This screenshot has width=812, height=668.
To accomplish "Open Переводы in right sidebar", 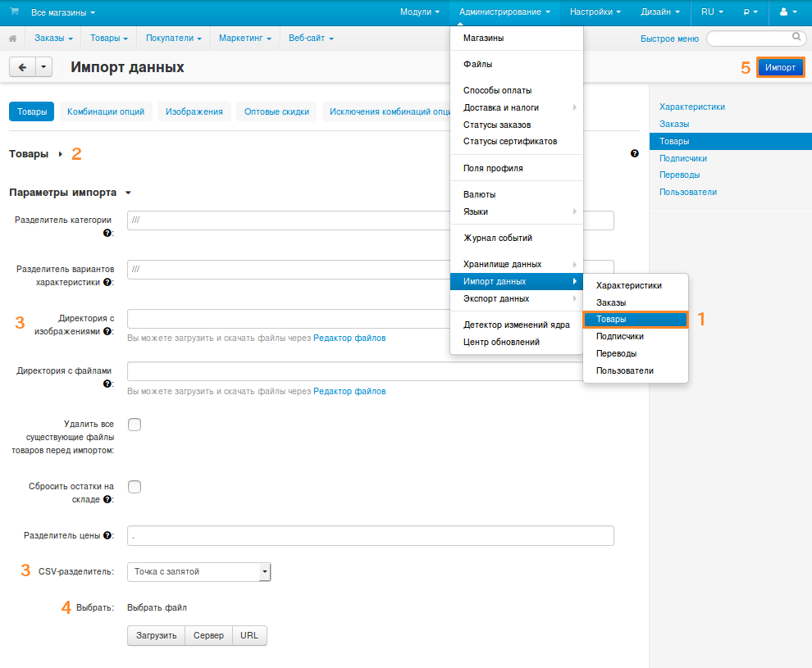I will pyautogui.click(x=679, y=175).
